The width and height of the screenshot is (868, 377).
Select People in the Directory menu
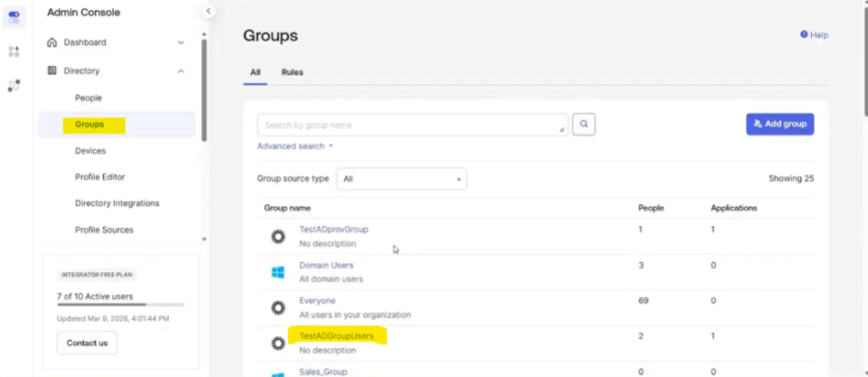coord(89,98)
